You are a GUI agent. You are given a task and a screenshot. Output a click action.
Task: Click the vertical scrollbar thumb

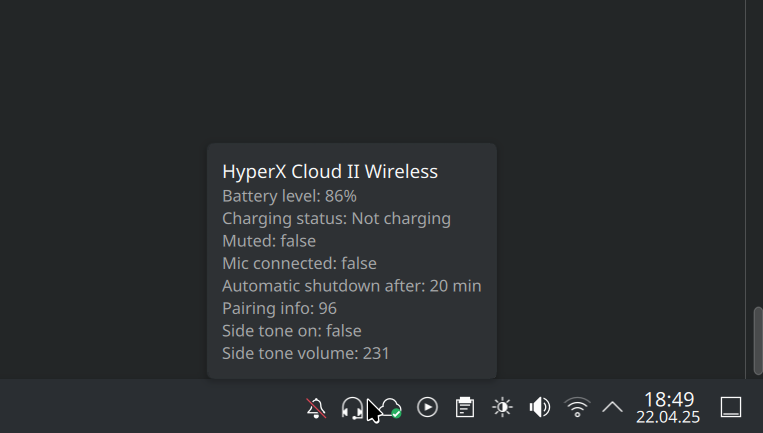[x=757, y=340]
